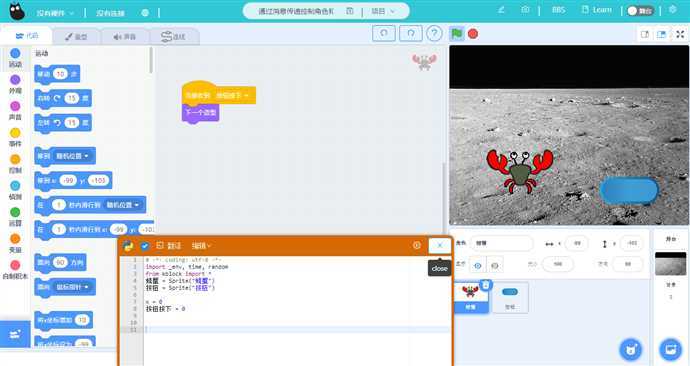This screenshot has height=366, width=690.
Task: Click the purple 下一个造型 block in workspace
Action: click(201, 113)
